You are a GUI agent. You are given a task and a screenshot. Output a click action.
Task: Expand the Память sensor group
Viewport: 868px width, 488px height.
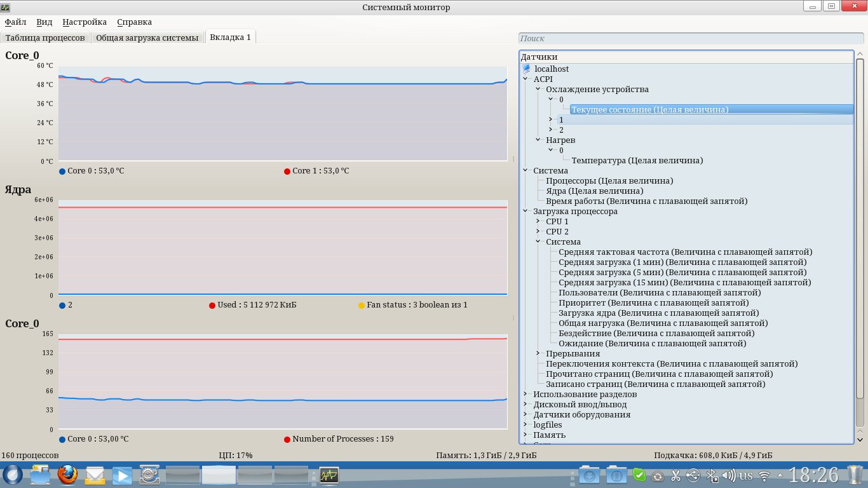pos(526,435)
